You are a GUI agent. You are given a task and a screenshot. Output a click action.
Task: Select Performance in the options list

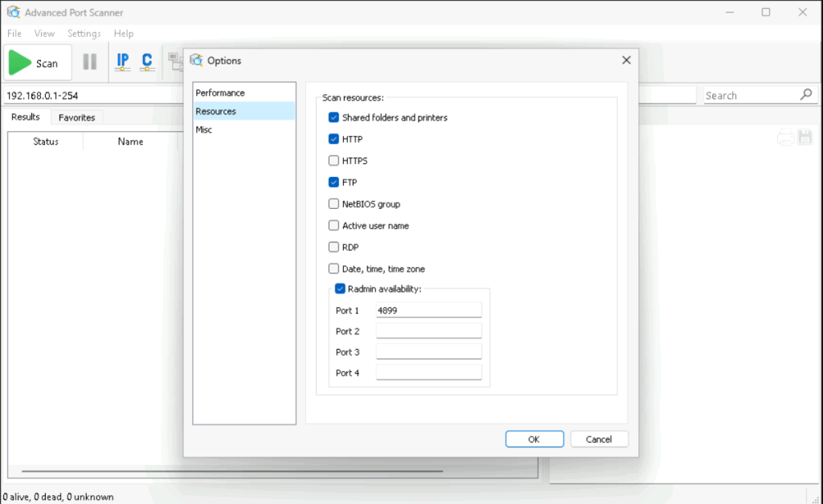point(220,93)
